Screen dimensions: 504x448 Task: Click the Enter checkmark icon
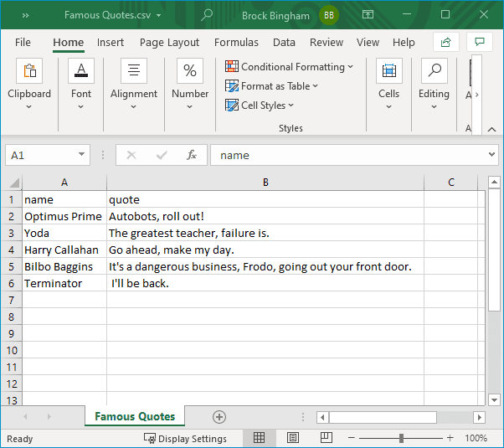(162, 155)
